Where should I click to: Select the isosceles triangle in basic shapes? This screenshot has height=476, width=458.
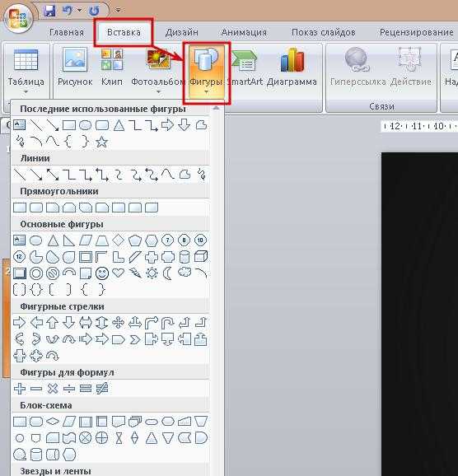coord(53,240)
